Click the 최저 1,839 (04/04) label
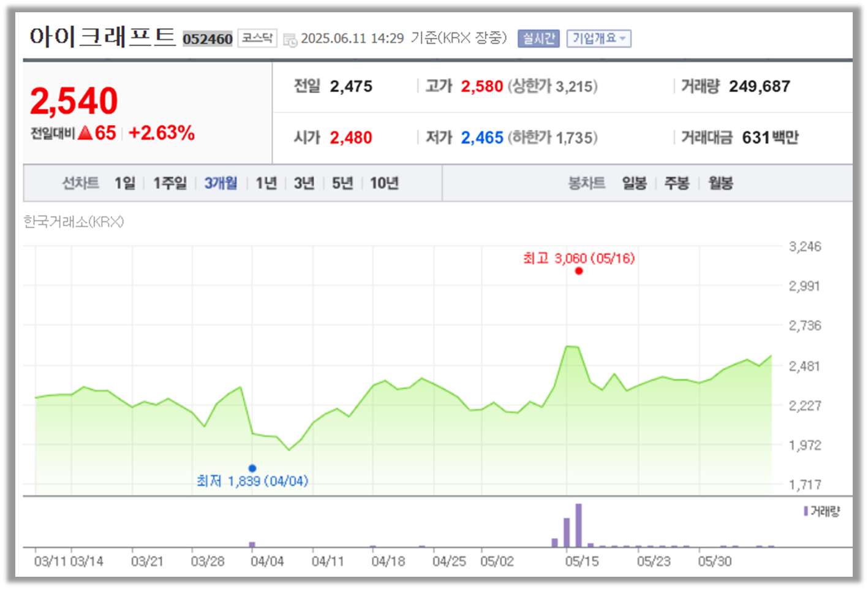The height and width of the screenshot is (589, 868). 252,481
